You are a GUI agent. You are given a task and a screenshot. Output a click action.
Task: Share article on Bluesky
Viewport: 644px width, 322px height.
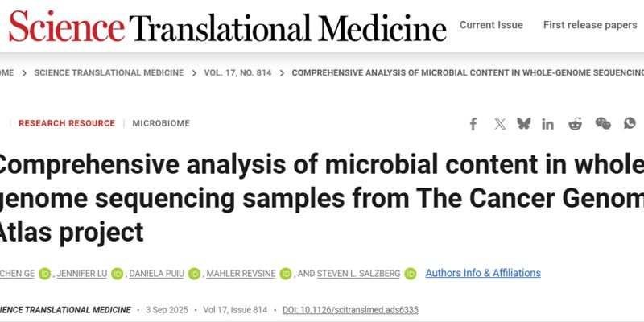point(524,123)
